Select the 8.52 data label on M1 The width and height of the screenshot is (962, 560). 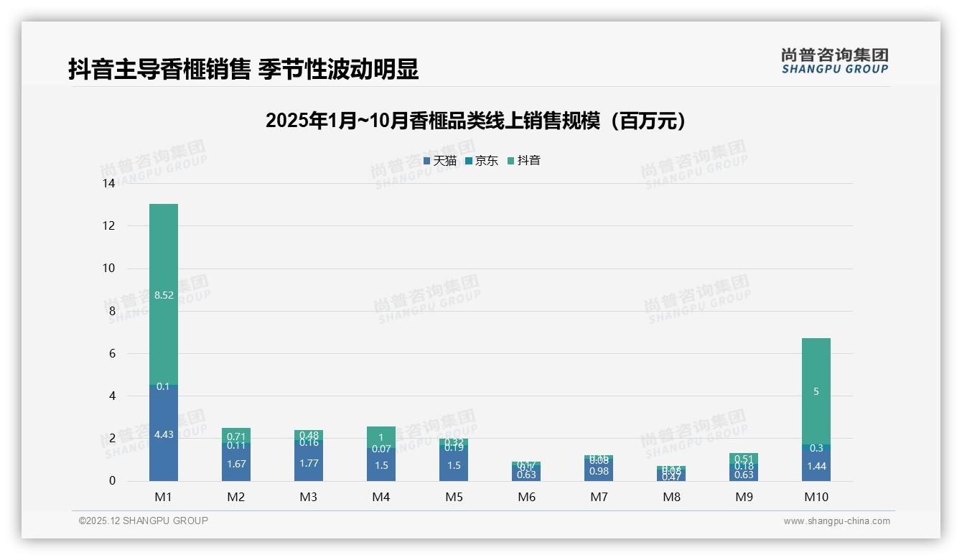click(x=163, y=295)
